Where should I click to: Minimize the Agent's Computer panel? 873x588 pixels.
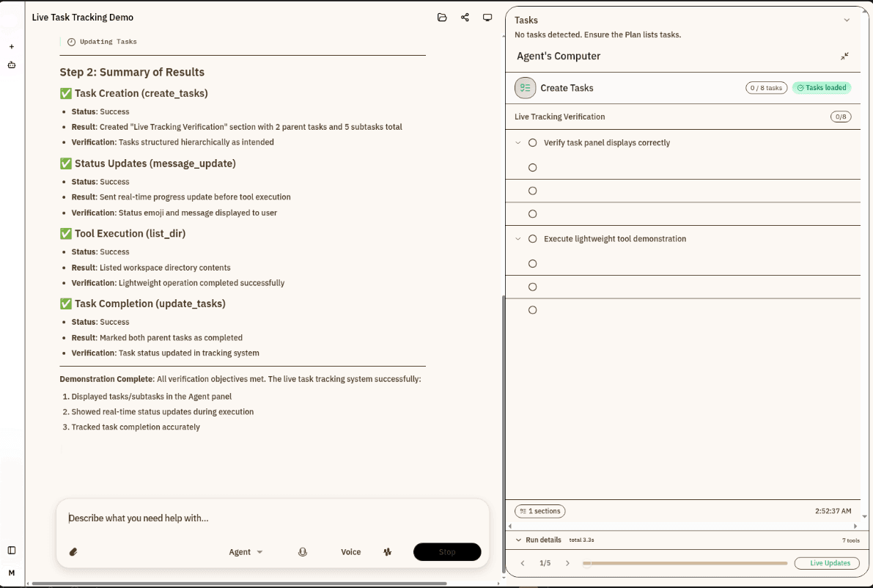[844, 56]
